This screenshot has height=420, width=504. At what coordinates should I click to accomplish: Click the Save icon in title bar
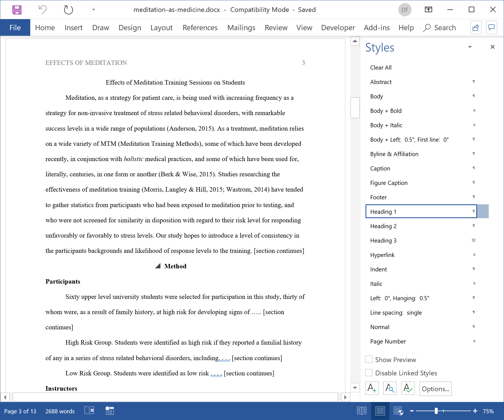[x=17, y=10]
